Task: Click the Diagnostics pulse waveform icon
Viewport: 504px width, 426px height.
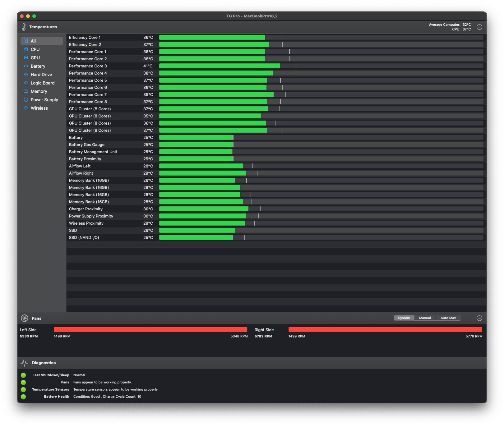Action: [24, 363]
